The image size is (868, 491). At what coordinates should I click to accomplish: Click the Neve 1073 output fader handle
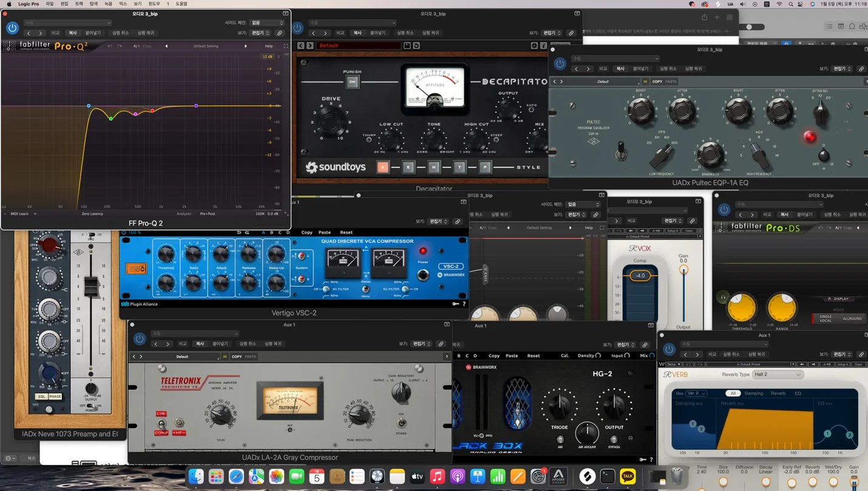tap(91, 286)
